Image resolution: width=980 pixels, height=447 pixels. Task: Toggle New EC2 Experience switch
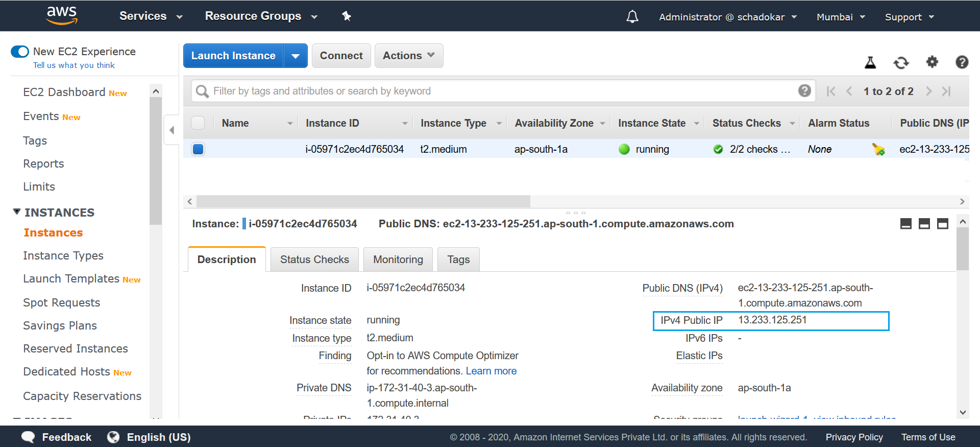tap(20, 52)
